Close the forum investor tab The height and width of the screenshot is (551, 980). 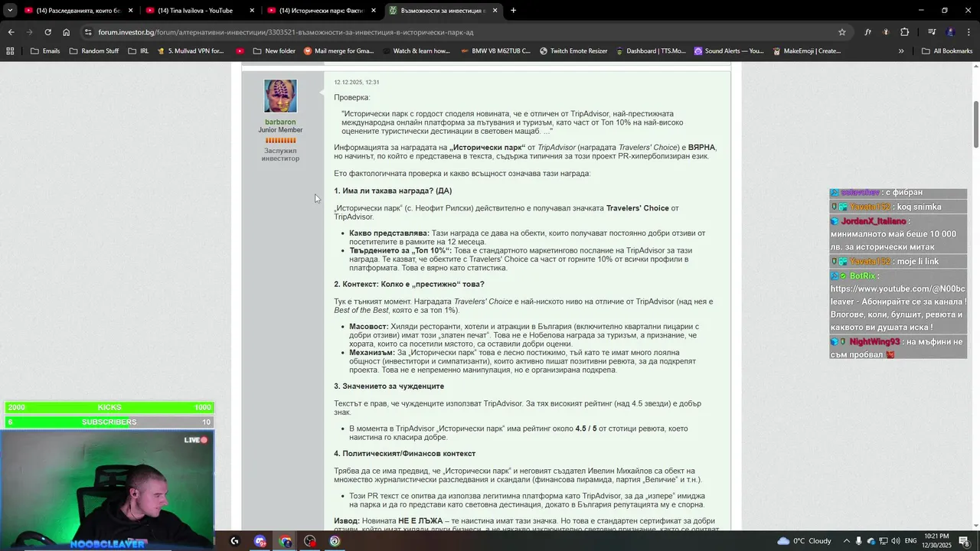[495, 11]
